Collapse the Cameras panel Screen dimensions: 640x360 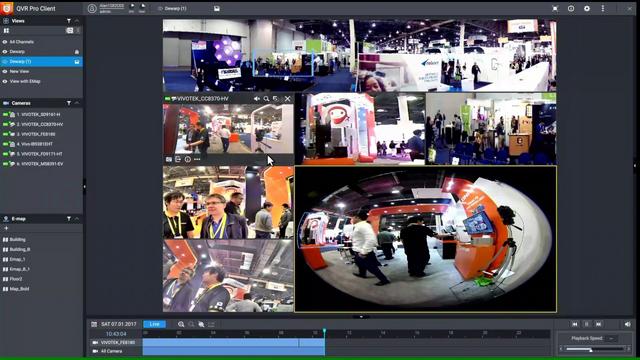pos(77,103)
